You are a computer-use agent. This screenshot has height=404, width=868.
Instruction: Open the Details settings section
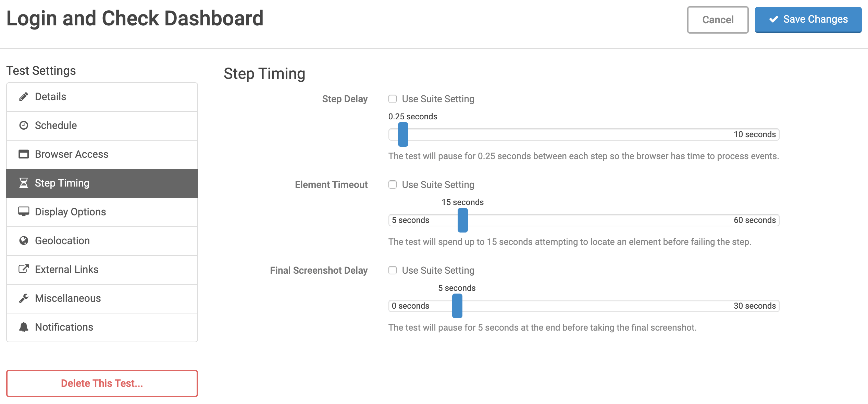click(x=101, y=96)
